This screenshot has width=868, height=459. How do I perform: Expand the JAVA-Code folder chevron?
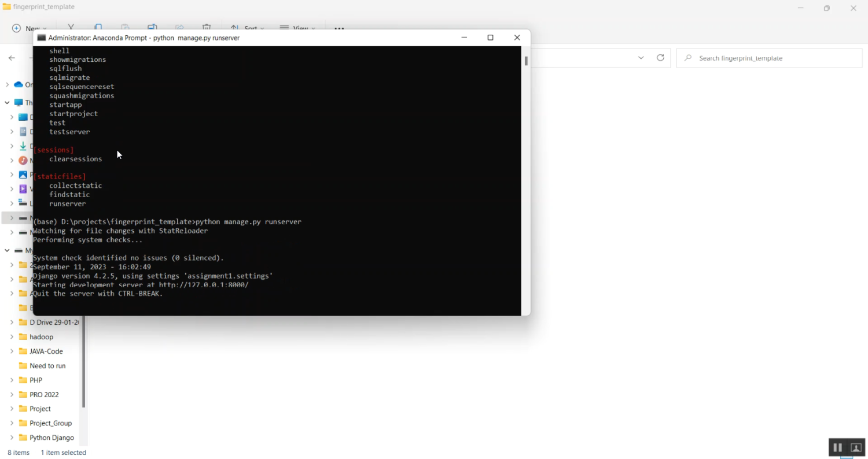point(12,351)
